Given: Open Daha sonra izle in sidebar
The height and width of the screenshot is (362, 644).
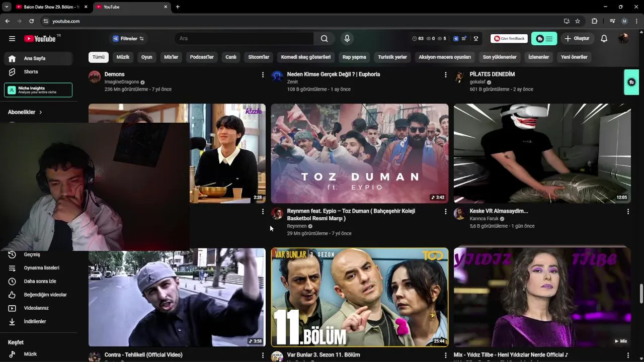Looking at the screenshot, I should [x=38, y=282].
